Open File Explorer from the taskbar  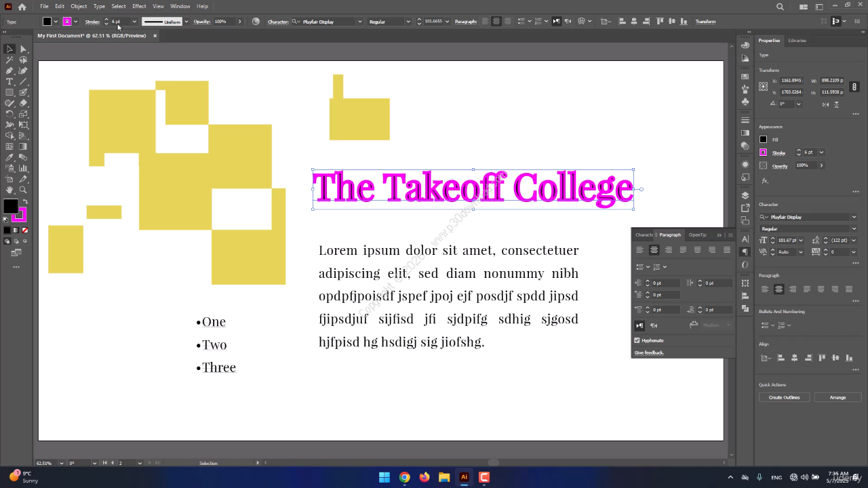[444, 477]
